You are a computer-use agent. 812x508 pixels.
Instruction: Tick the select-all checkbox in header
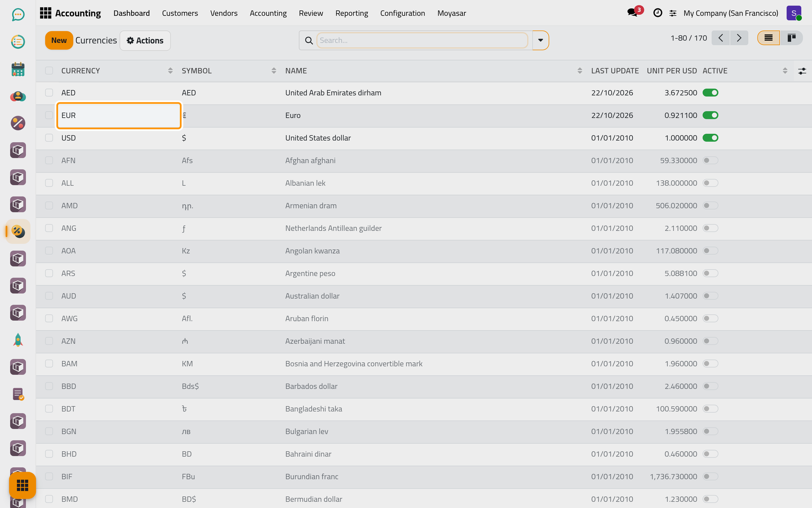[x=49, y=71]
